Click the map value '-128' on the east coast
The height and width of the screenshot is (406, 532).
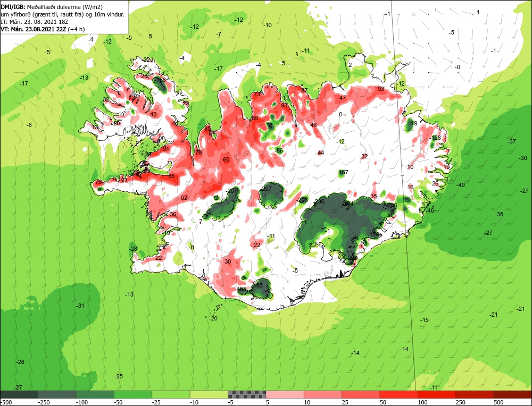click(435, 138)
